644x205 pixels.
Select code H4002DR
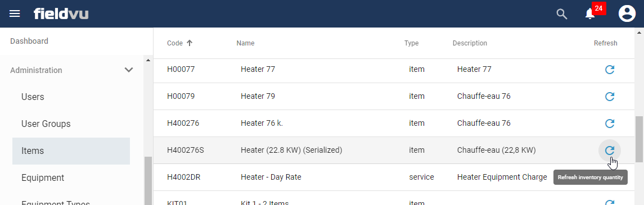(184, 177)
